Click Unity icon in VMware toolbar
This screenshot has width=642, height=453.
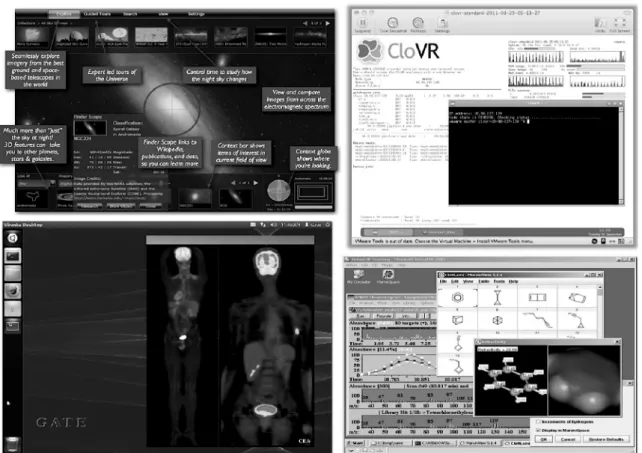coord(600,23)
